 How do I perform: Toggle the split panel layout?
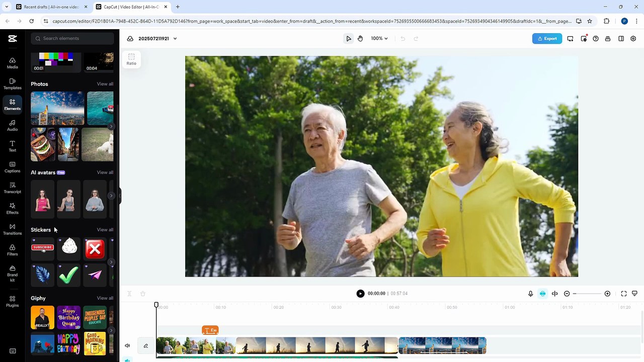click(621, 39)
